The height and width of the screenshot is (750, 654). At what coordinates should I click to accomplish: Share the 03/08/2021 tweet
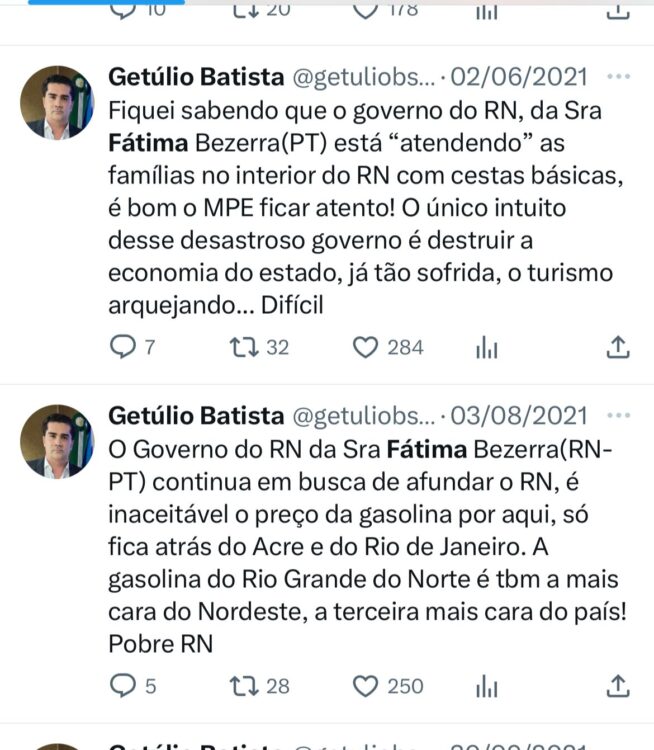coord(618,686)
